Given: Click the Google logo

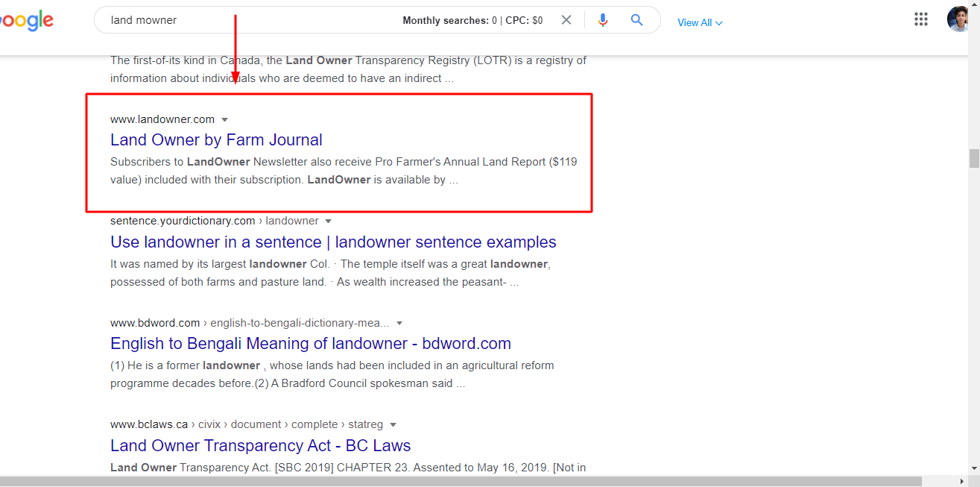Looking at the screenshot, I should pyautogui.click(x=26, y=20).
